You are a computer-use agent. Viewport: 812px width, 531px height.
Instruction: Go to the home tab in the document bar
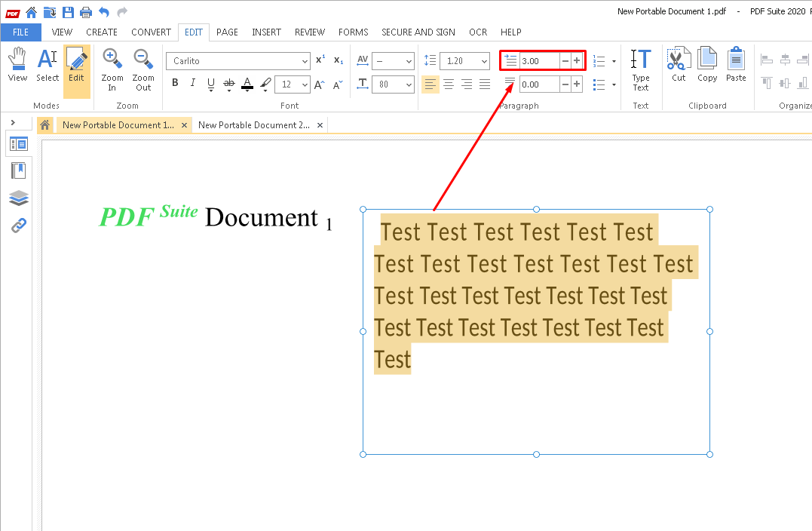45,125
